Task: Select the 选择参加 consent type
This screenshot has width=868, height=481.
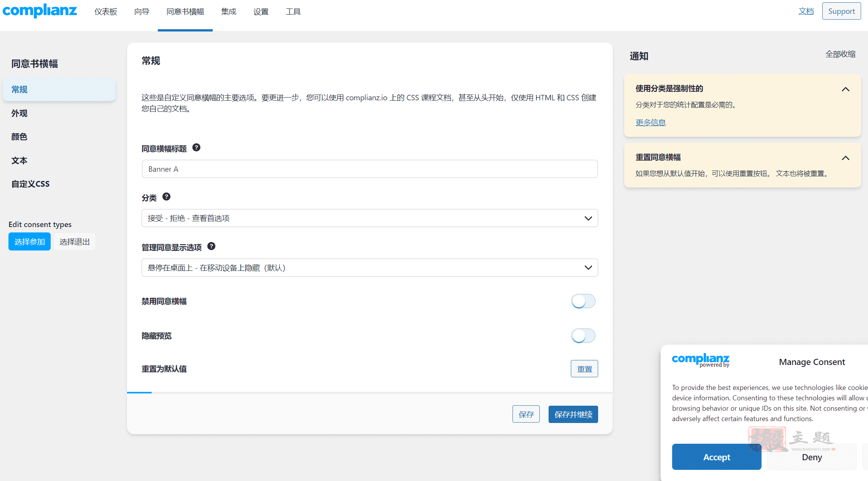Action: point(30,242)
